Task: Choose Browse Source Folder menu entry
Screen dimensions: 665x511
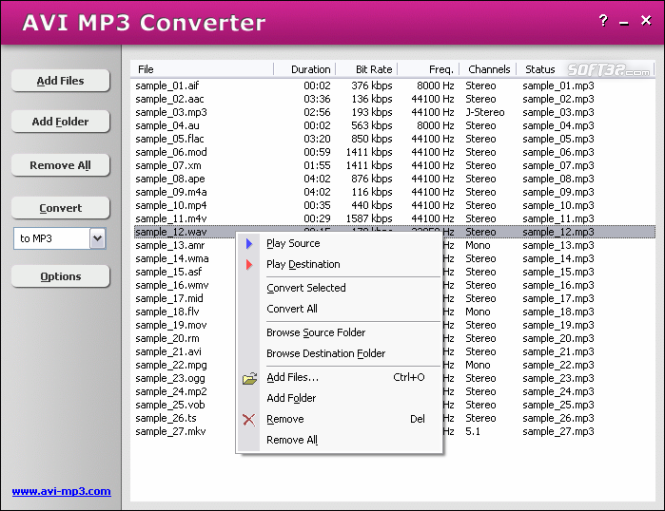Action: (316, 332)
